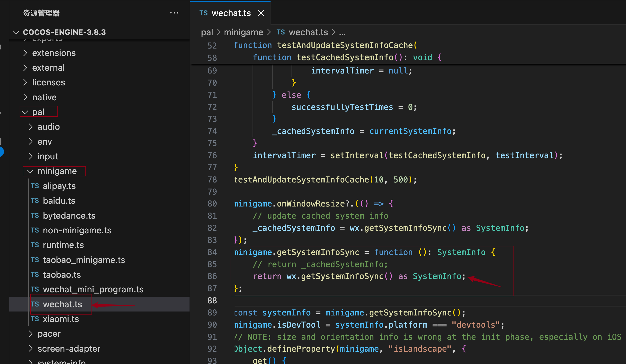This screenshot has height=364, width=626.
Task: Click TS icon of bytedance.ts
Action: [35, 215]
